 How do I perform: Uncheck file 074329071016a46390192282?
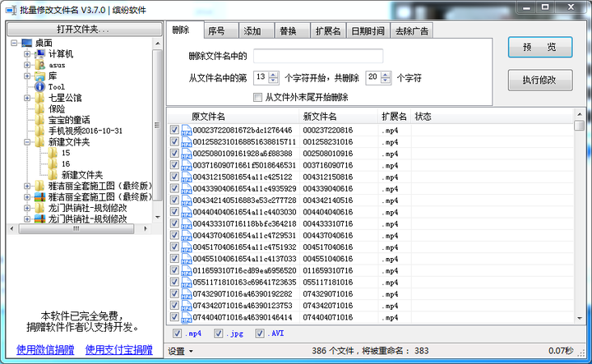pyautogui.click(x=174, y=293)
